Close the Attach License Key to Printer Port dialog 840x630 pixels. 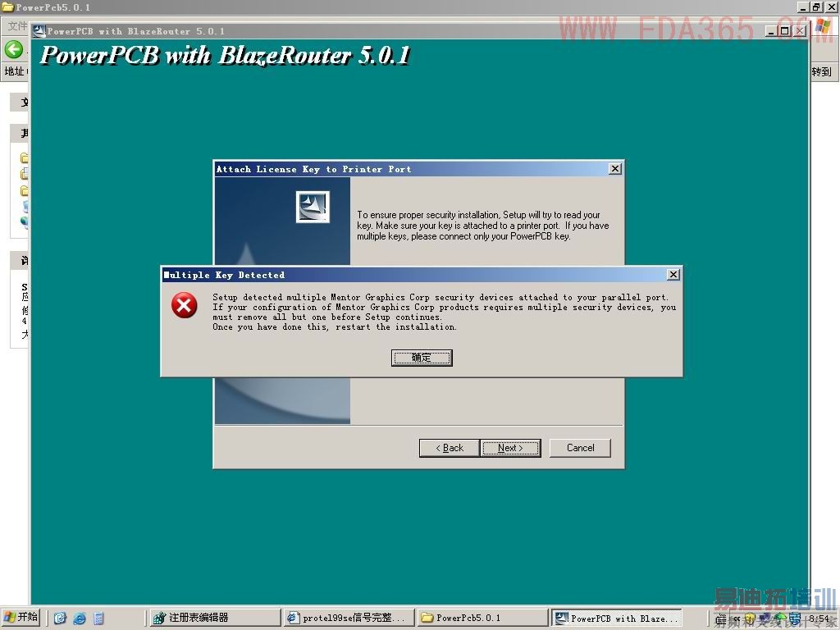(615, 169)
